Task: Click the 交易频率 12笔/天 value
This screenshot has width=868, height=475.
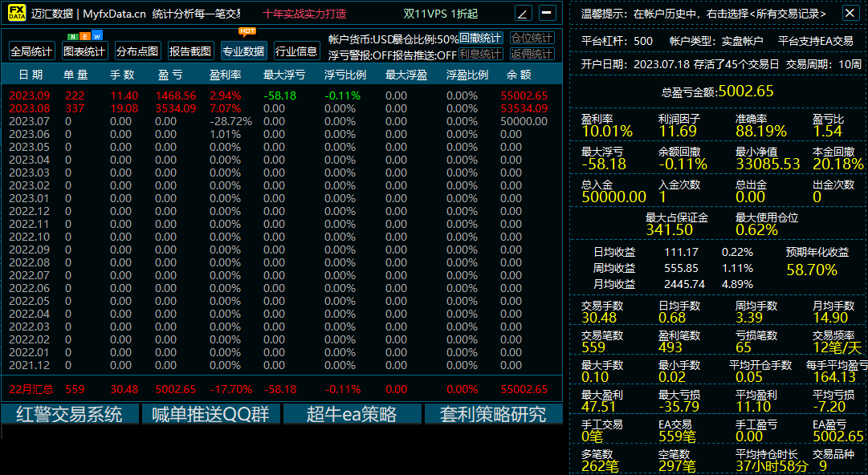Action: click(x=837, y=347)
